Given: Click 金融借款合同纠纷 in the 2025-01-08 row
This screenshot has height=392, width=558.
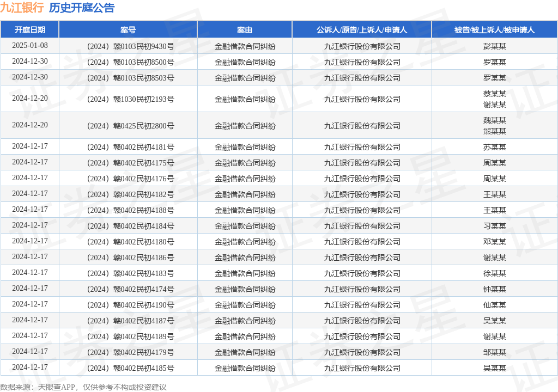Looking at the screenshot, I should tap(245, 46).
